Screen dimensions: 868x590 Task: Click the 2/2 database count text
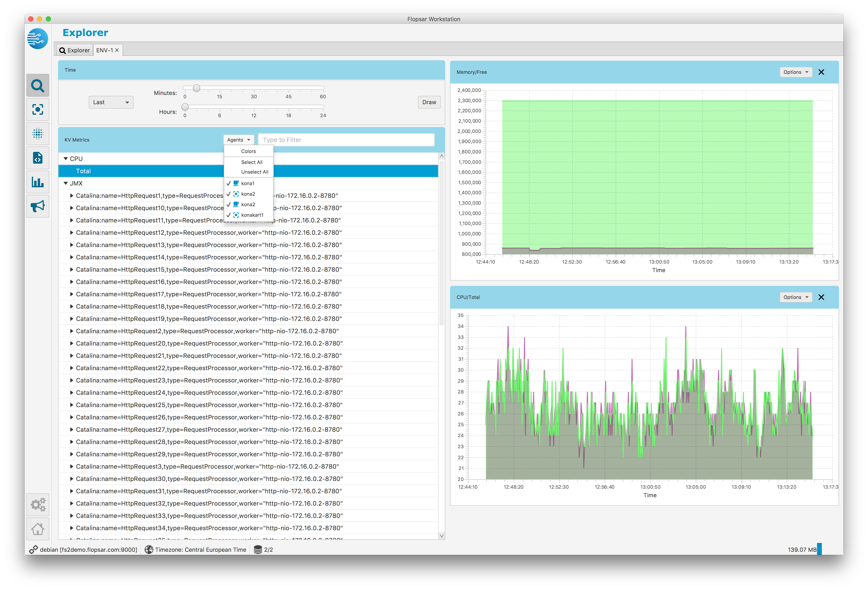[x=269, y=550]
